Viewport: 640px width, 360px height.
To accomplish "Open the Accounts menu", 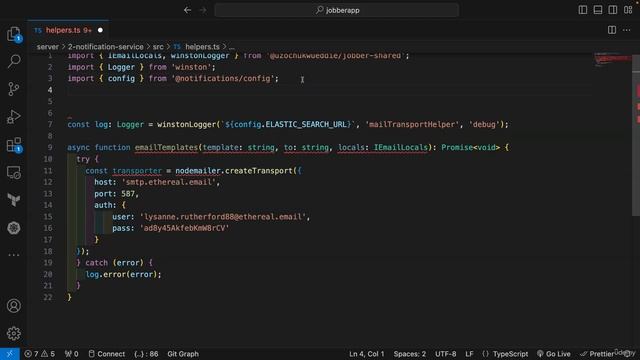I will [13, 306].
